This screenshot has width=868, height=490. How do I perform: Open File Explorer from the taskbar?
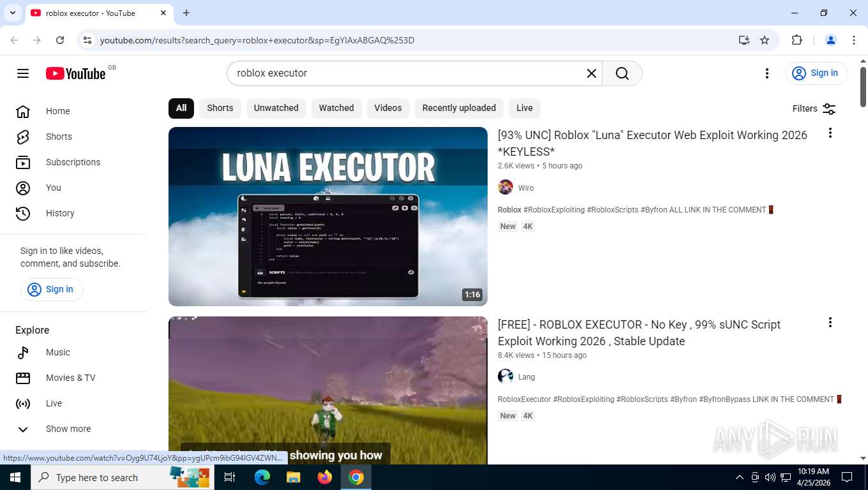click(x=293, y=477)
